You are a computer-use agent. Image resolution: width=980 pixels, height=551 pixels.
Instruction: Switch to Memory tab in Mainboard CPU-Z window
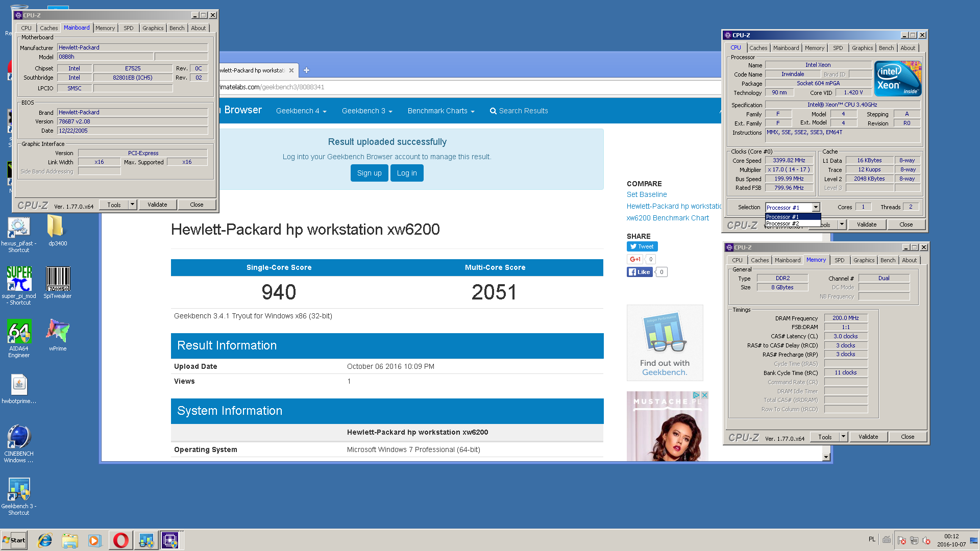pyautogui.click(x=105, y=28)
